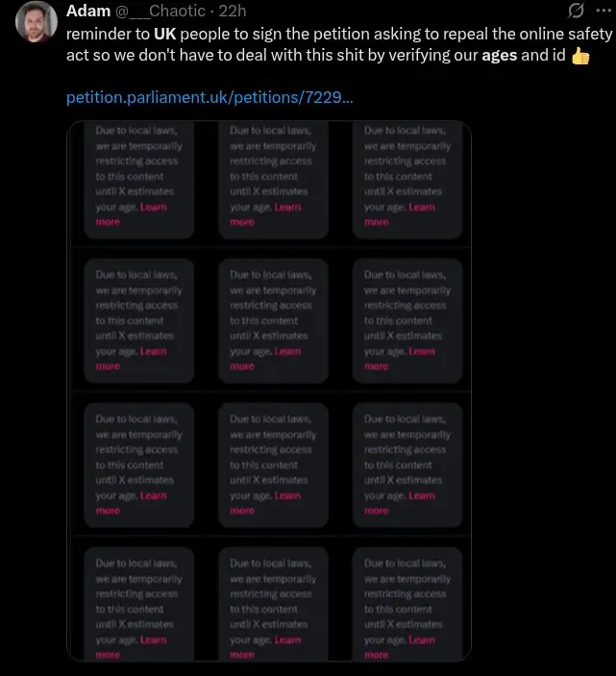Open the petition.parliament.uk petition link
The width and height of the screenshot is (616, 676).
(x=209, y=97)
